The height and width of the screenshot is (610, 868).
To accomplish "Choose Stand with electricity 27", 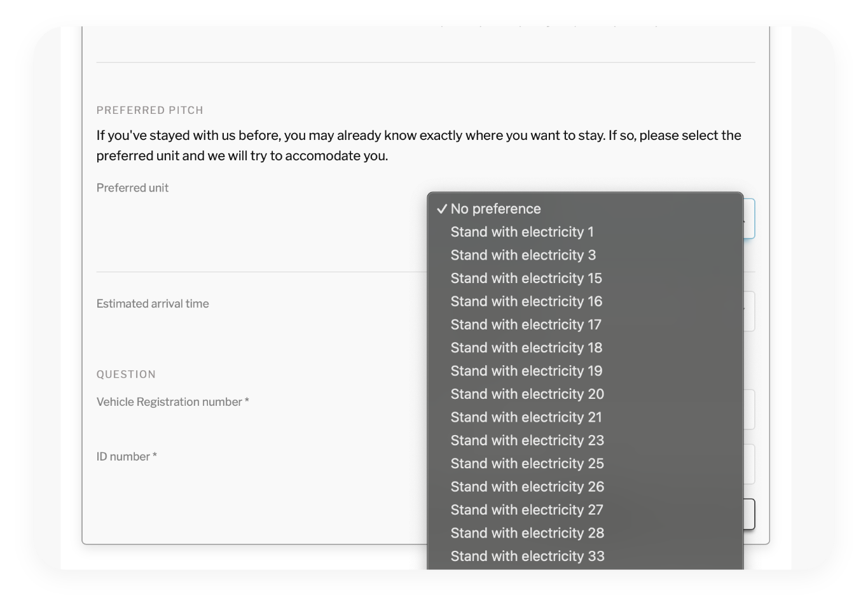I will coord(527,510).
